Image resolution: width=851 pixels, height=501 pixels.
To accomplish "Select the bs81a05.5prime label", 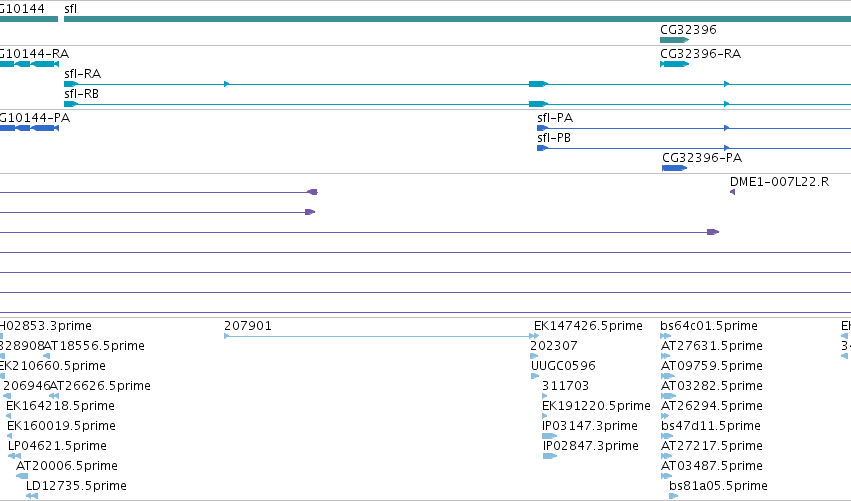I will pyautogui.click(x=719, y=486).
